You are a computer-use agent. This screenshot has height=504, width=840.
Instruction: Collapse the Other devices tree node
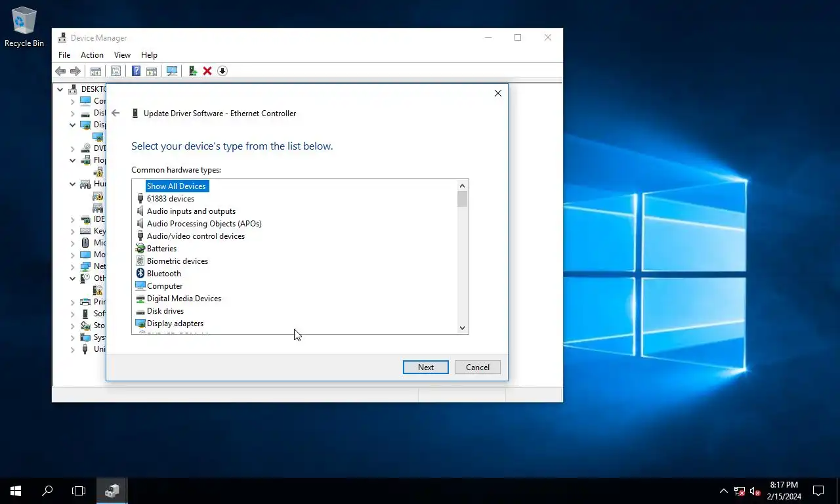[73, 278]
